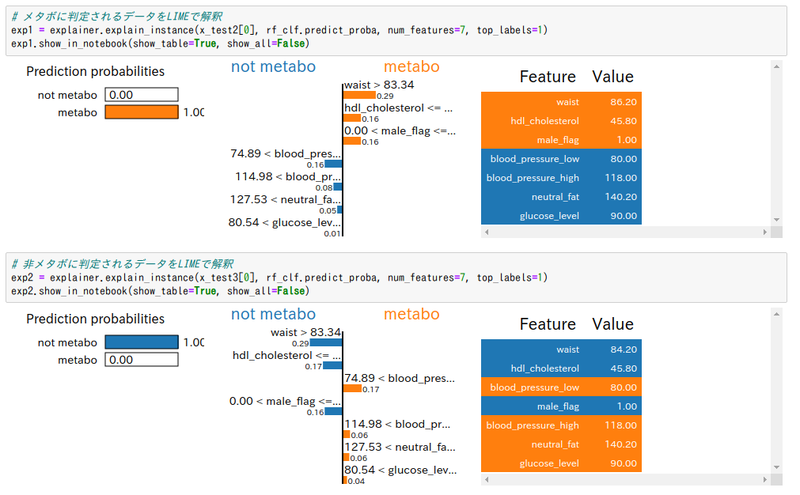Click the orange metabo 1.00 probability bar
The width and height of the screenshot is (800, 495).
coord(142,112)
